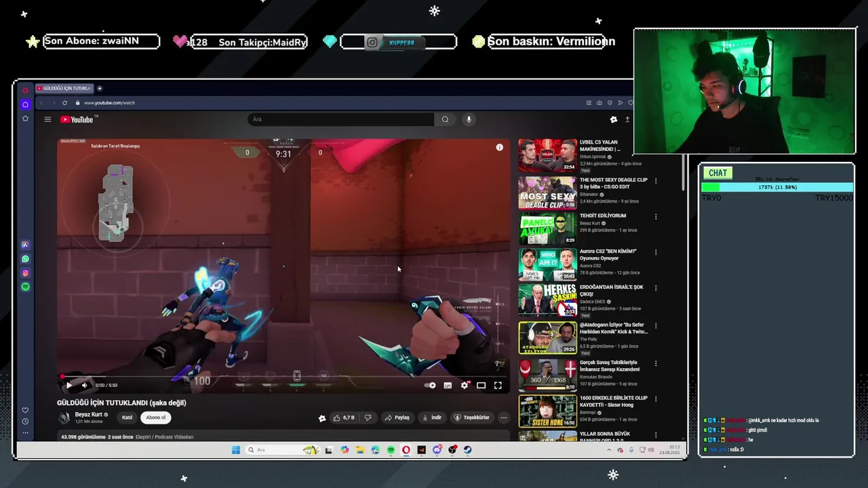The height and width of the screenshot is (488, 868).
Task: Click the sparkle icon beside like button
Action: point(322,418)
